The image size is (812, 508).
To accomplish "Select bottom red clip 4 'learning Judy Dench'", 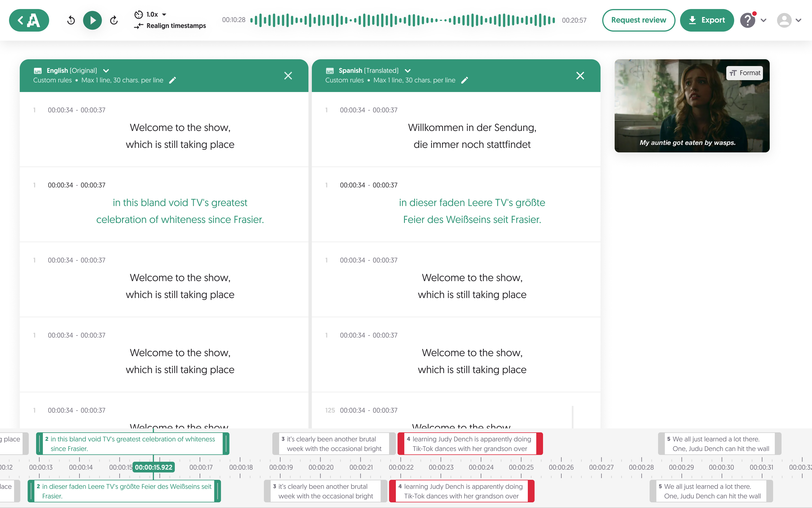I will (462, 491).
